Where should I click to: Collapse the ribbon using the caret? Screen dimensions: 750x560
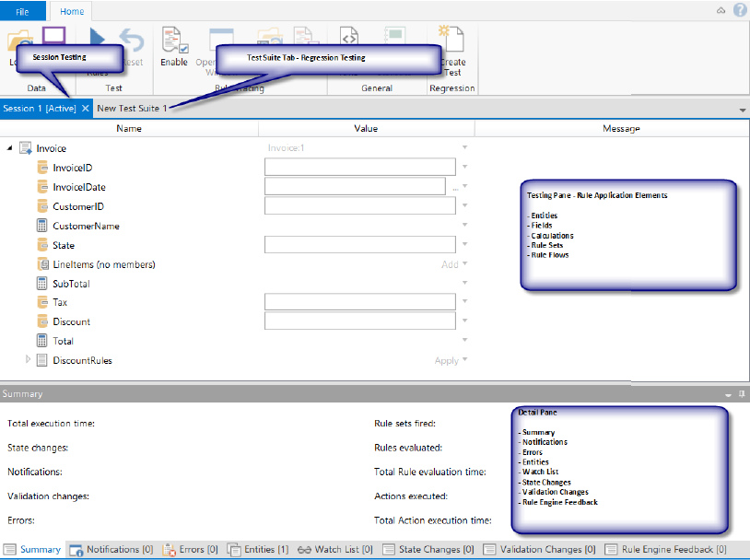click(x=721, y=11)
